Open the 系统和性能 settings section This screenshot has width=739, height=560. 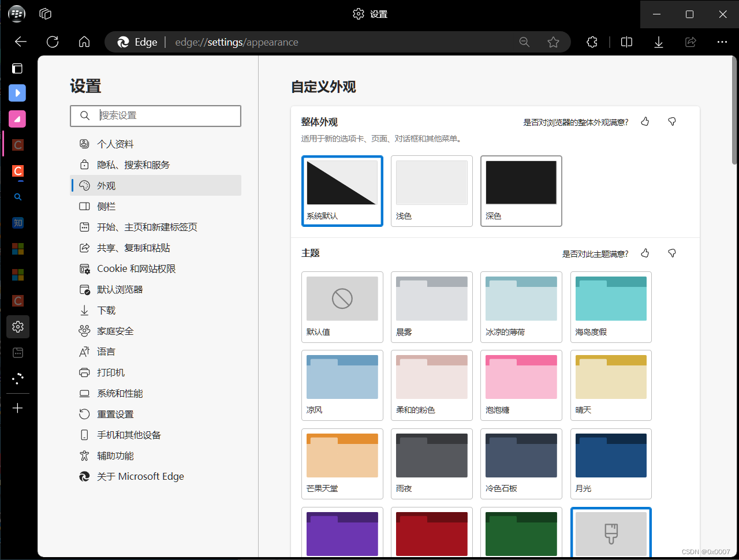coord(155,393)
